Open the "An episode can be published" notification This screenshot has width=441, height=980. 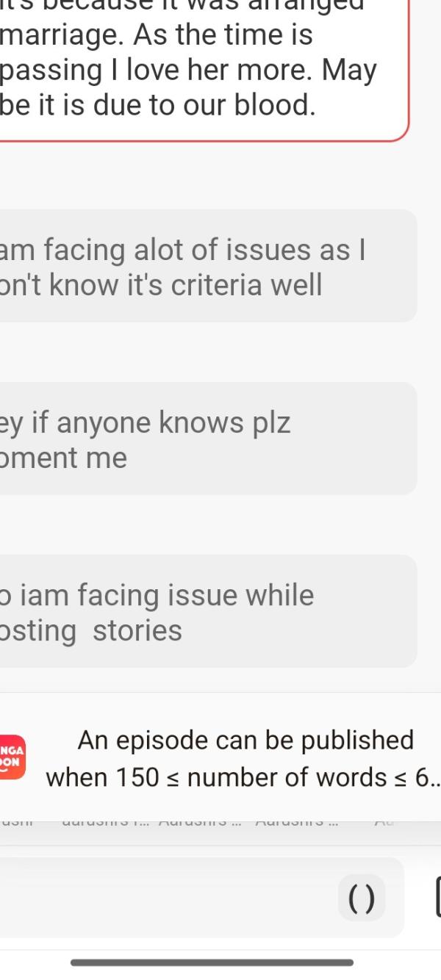[x=220, y=757]
